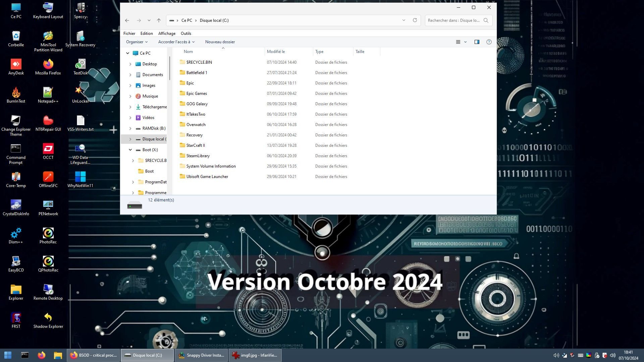Viewport: 644px width, 362px height.
Task: Expand RAMDisk (B:) tree node
Action: [130, 128]
